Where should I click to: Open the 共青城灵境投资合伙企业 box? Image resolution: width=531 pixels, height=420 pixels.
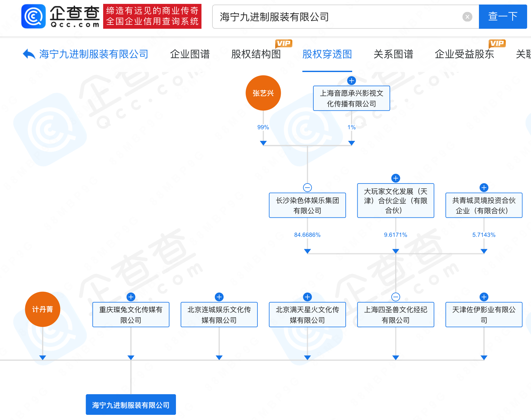pyautogui.click(x=484, y=205)
